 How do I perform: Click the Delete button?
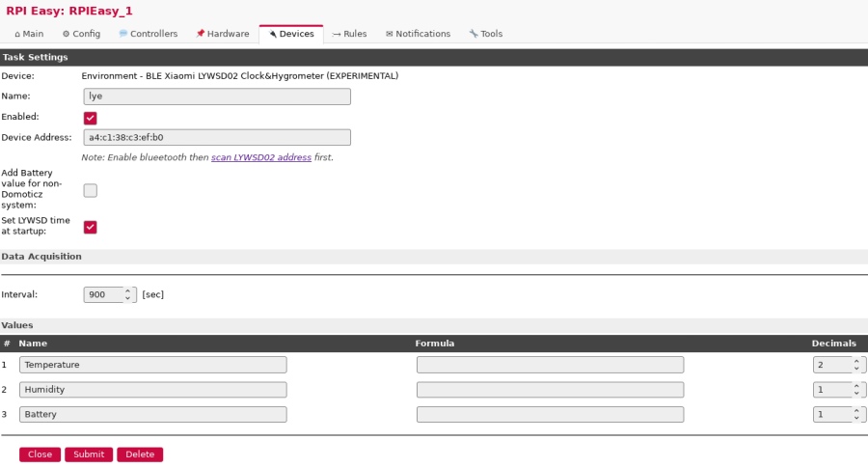click(x=140, y=454)
